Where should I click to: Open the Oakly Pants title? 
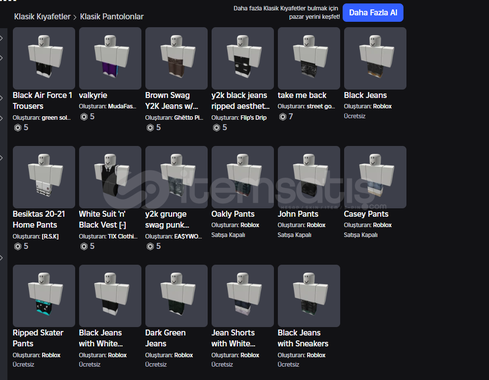pyautogui.click(x=233, y=214)
